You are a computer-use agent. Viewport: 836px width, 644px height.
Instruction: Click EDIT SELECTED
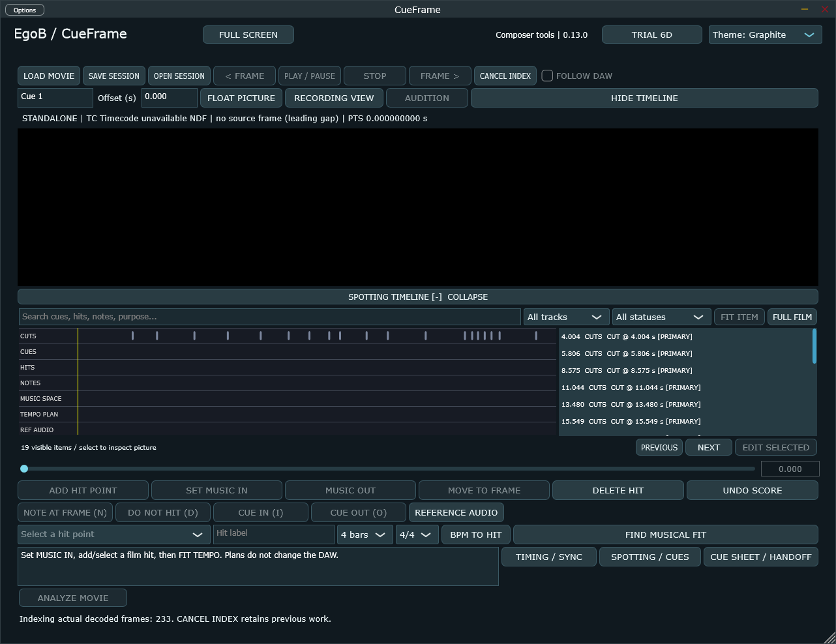pyautogui.click(x=776, y=447)
